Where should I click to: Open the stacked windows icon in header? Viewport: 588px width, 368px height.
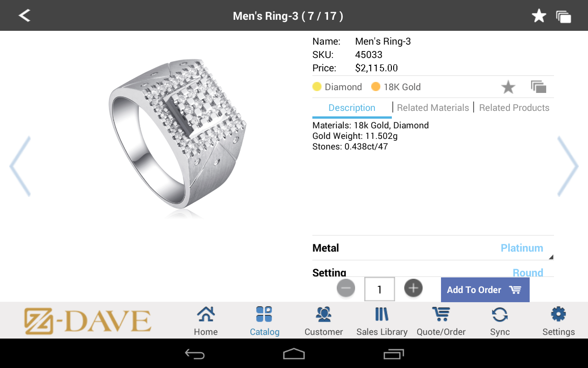pos(564,17)
